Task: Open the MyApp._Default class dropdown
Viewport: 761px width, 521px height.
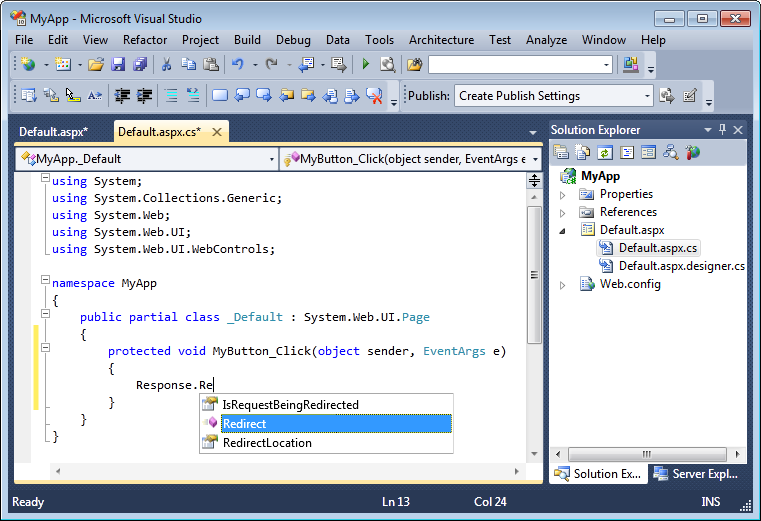Action: click(271, 159)
